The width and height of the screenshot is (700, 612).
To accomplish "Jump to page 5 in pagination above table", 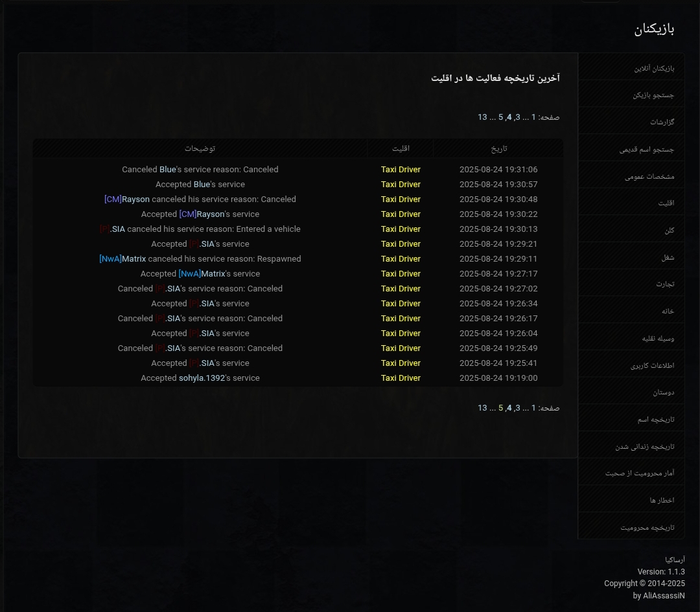I will pyautogui.click(x=500, y=117).
